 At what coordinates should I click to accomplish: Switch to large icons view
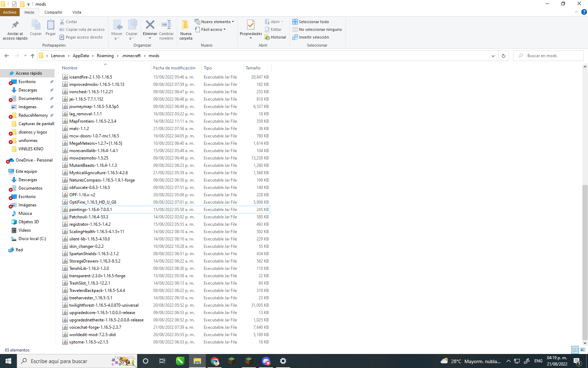[x=583, y=350]
